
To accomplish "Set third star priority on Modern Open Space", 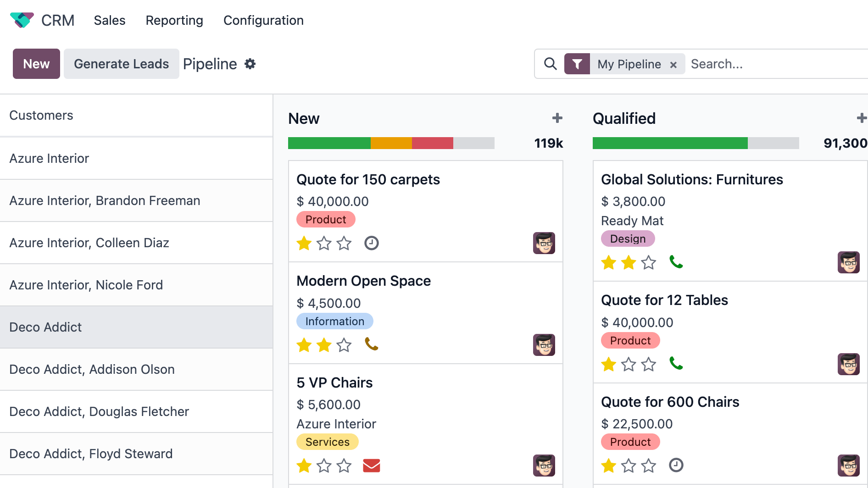I will [x=344, y=345].
